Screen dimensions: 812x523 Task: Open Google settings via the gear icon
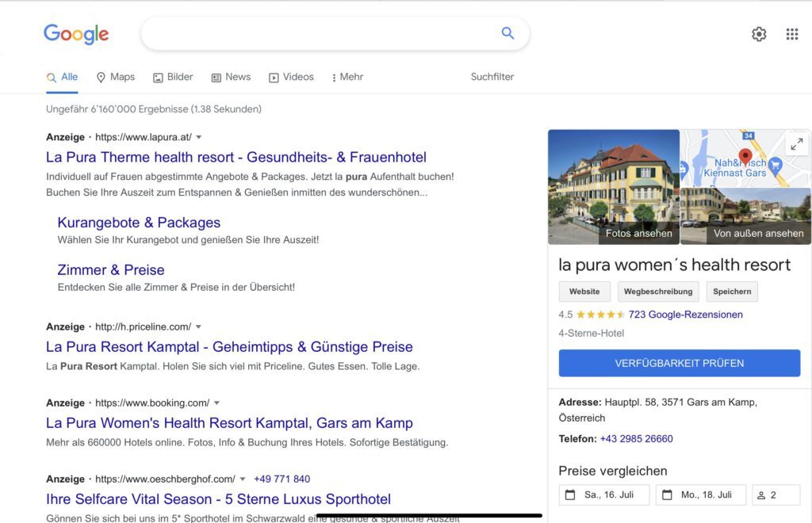click(759, 34)
